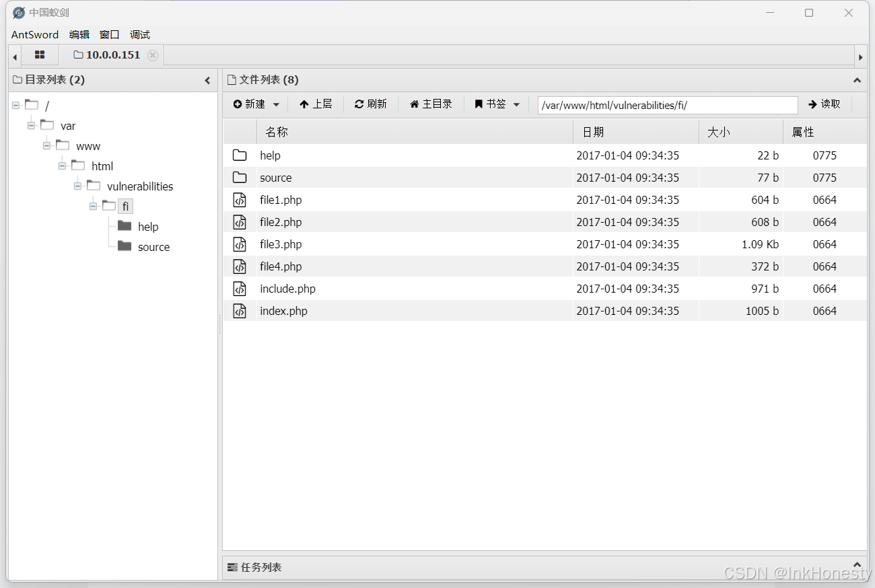875x588 pixels.
Task: Click the 上层 button to go up
Action: point(316,104)
